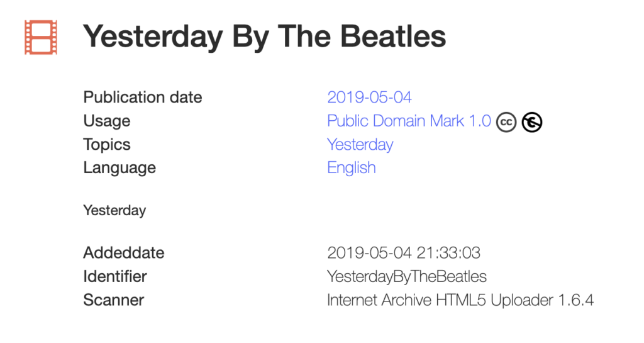Click the Usage label

(107, 121)
